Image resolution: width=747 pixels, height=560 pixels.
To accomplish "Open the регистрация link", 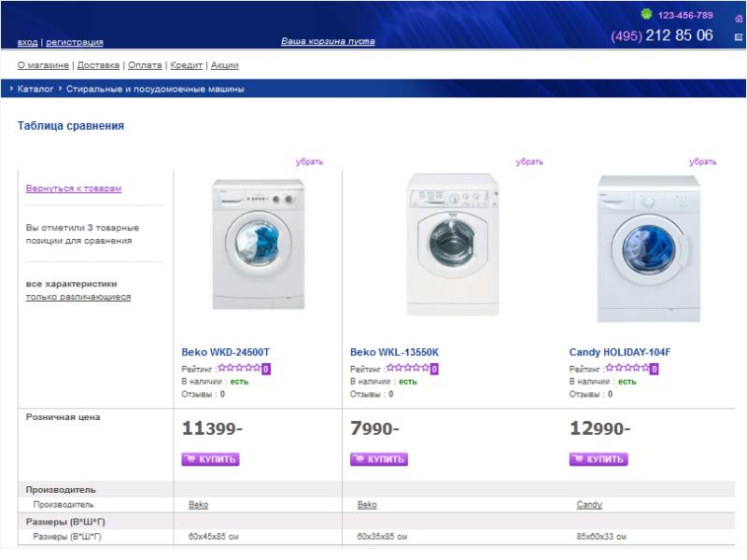I will click(75, 42).
